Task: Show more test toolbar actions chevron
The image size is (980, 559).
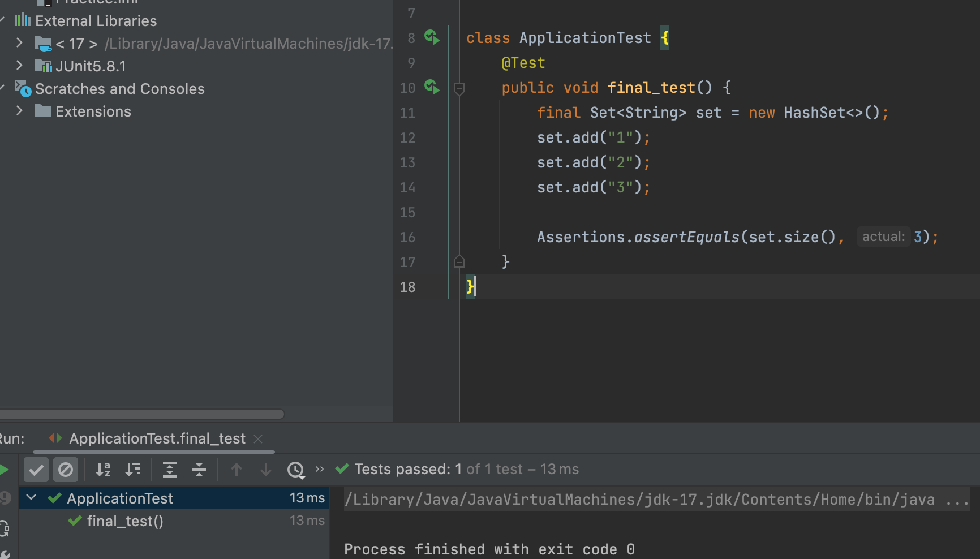Action: point(320,469)
